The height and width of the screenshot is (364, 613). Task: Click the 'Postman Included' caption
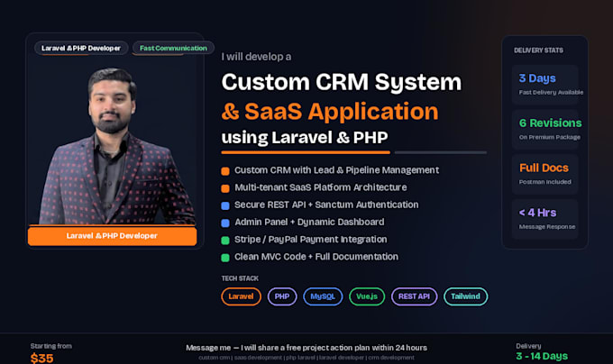tap(545, 182)
